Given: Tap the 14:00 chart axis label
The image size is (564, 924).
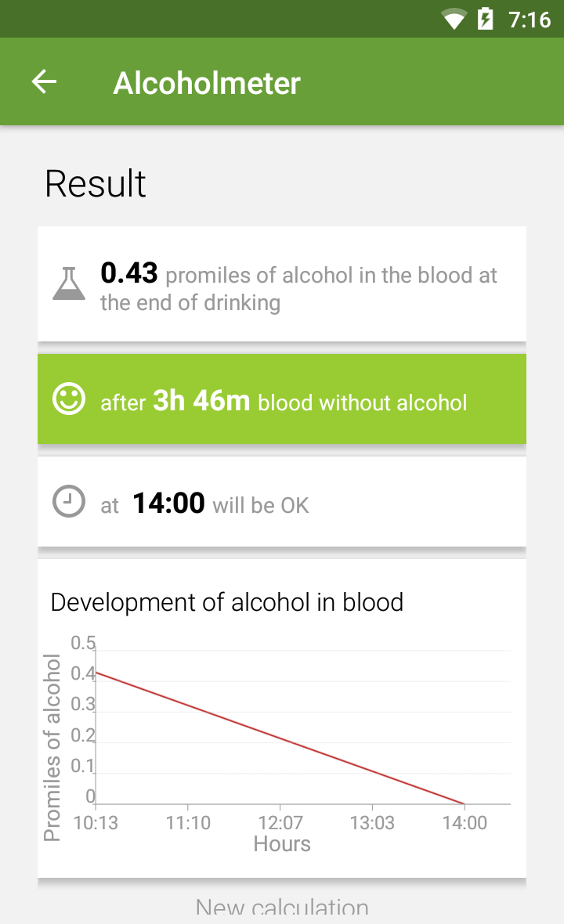Looking at the screenshot, I should (x=465, y=823).
